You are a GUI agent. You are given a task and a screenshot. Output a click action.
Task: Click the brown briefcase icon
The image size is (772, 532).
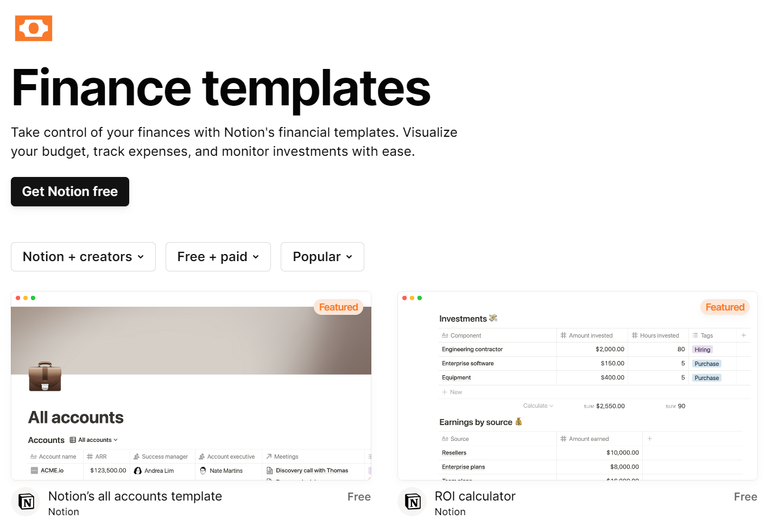pos(45,376)
